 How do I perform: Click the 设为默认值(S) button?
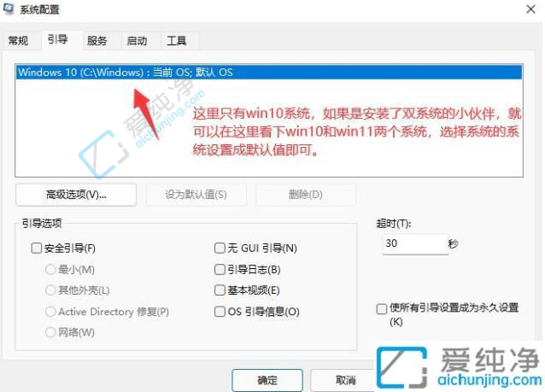[196, 195]
